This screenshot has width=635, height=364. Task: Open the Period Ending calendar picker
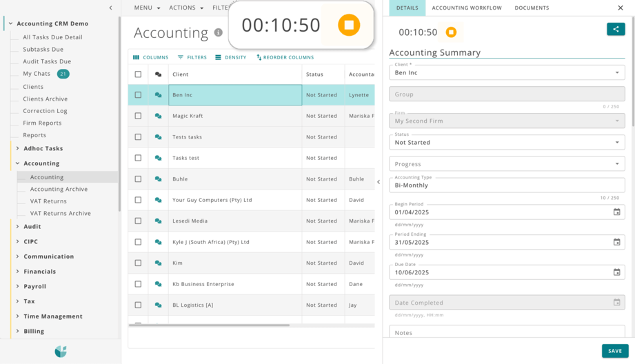pos(616,242)
